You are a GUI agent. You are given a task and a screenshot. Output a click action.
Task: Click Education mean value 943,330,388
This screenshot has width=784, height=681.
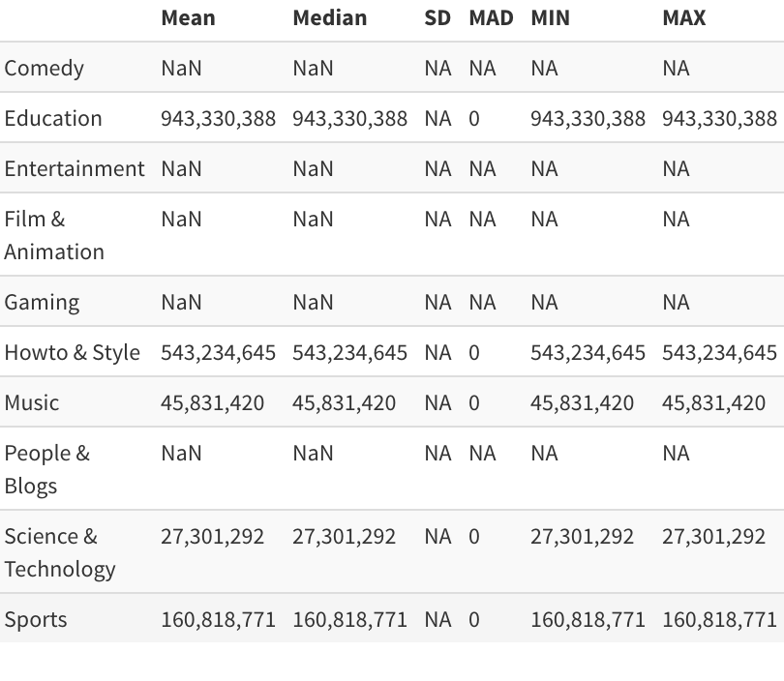pyautogui.click(x=218, y=119)
